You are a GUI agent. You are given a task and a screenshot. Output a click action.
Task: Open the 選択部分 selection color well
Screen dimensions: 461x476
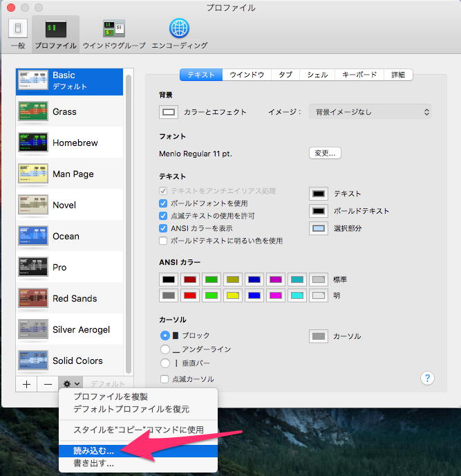319,228
